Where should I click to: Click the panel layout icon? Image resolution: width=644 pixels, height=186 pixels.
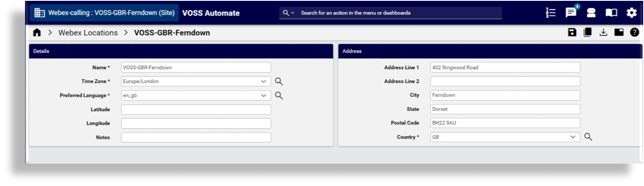[x=618, y=32]
